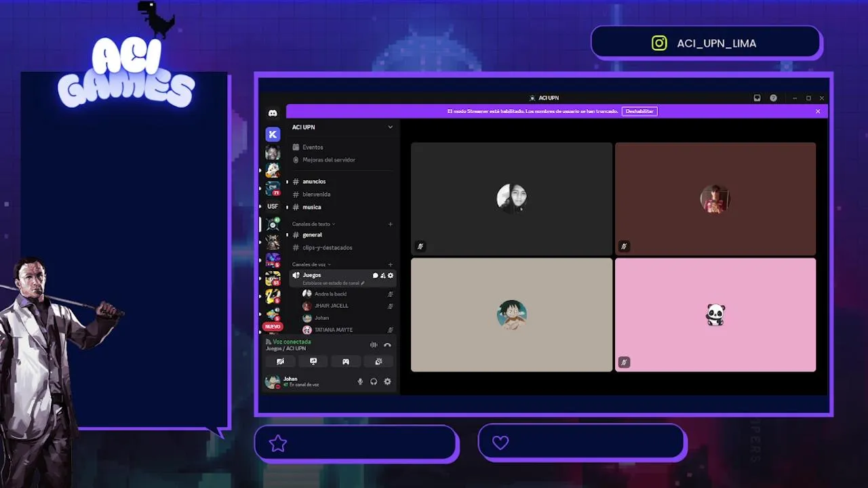Click muted icon on brown video tile

624,246
